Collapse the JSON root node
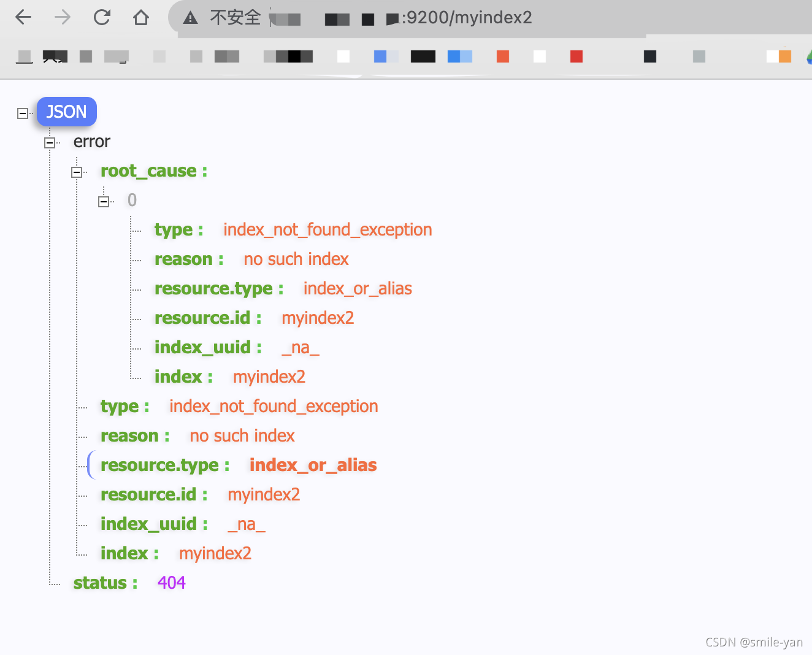 pos(23,113)
